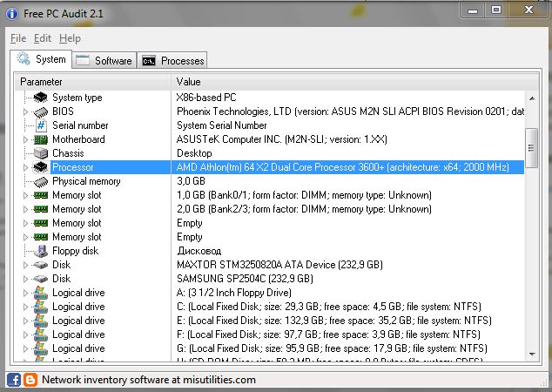Click the BIOS chip icon
552x392 pixels.
click(x=40, y=112)
